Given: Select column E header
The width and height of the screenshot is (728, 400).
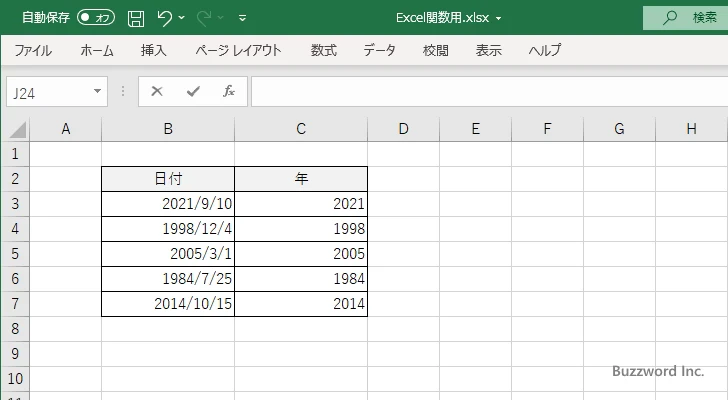Looking at the screenshot, I should pos(475,129).
